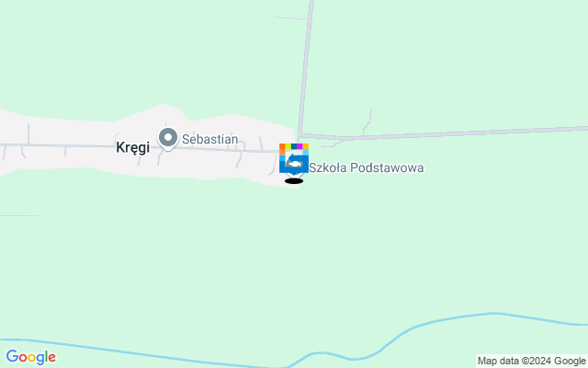Image resolution: width=588 pixels, height=368 pixels.
Task: Open the Szkoła Podstawowa place label
Action: [366, 167]
